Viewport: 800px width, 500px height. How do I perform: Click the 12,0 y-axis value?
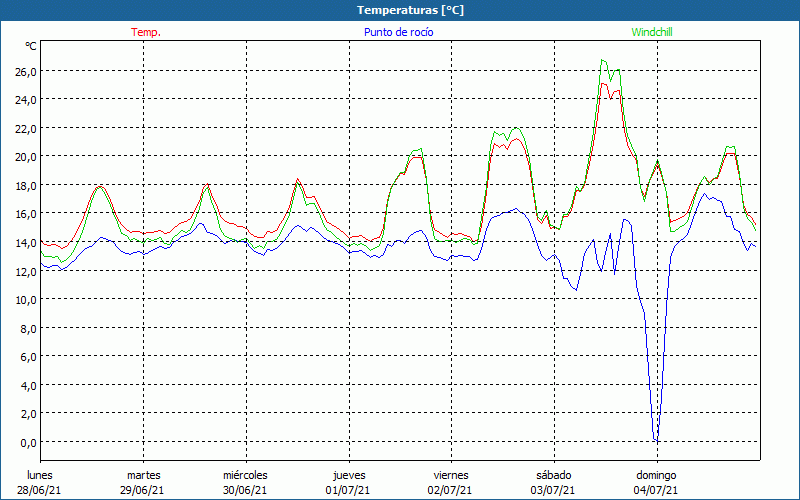[26, 271]
